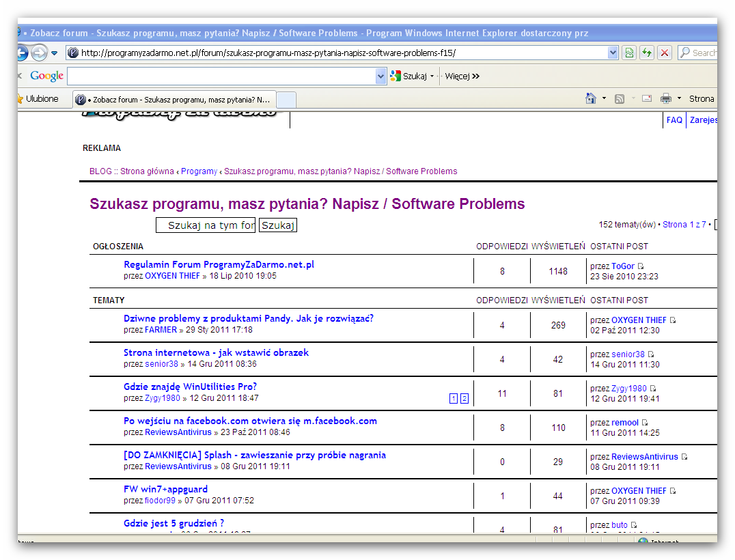
Task: Open buto user profile
Action: click(620, 525)
